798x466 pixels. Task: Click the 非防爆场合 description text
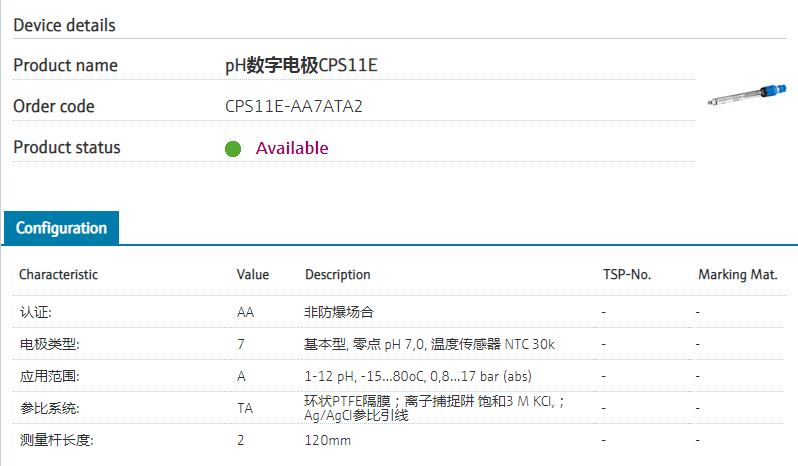click(x=338, y=312)
